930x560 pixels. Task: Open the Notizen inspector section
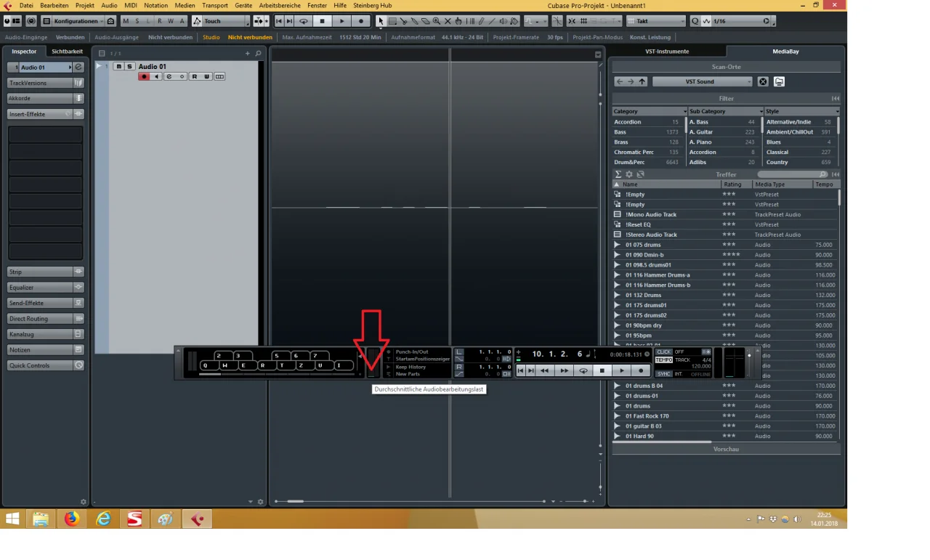pyautogui.click(x=45, y=350)
